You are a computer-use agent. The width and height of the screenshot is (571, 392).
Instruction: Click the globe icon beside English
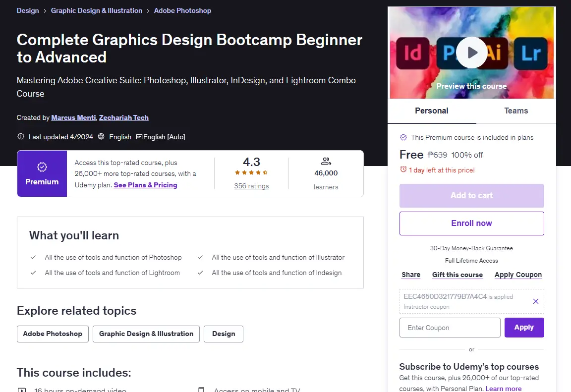[x=101, y=136]
